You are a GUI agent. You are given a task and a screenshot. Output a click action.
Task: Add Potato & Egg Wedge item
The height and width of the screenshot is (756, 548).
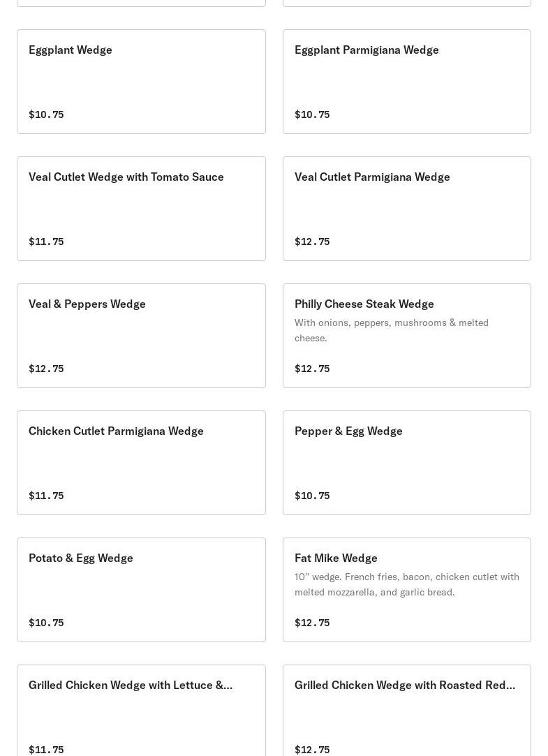pos(141,590)
